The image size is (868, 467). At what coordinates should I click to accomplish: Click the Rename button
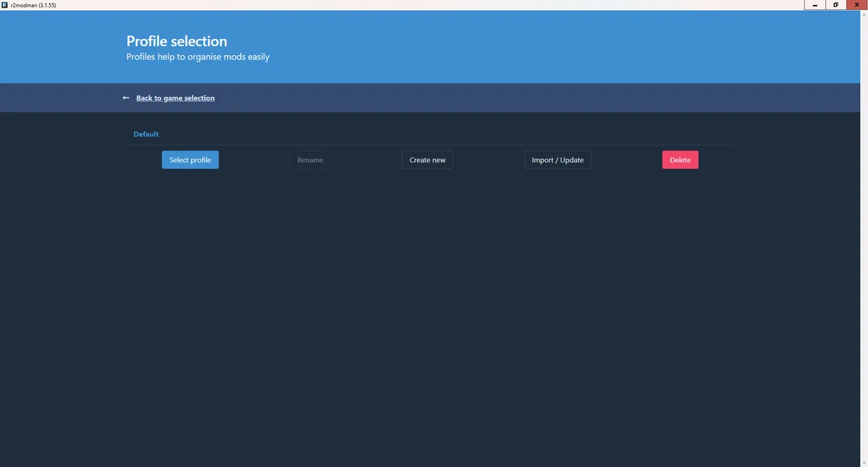[310, 159]
